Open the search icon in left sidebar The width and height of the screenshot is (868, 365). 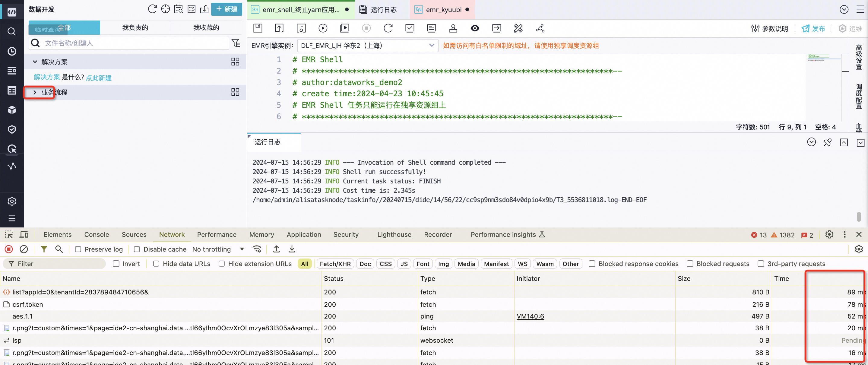[x=12, y=32]
